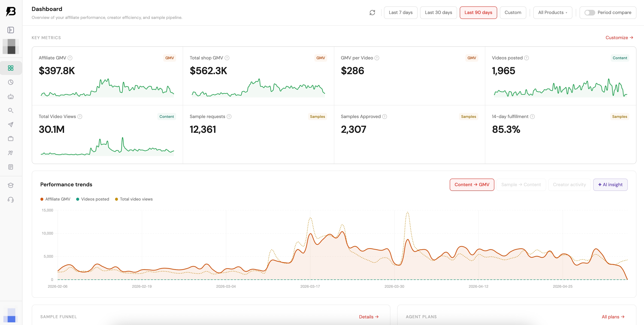Open the headset support icon in the sidebar
Image resolution: width=644 pixels, height=325 pixels.
pyautogui.click(x=11, y=200)
